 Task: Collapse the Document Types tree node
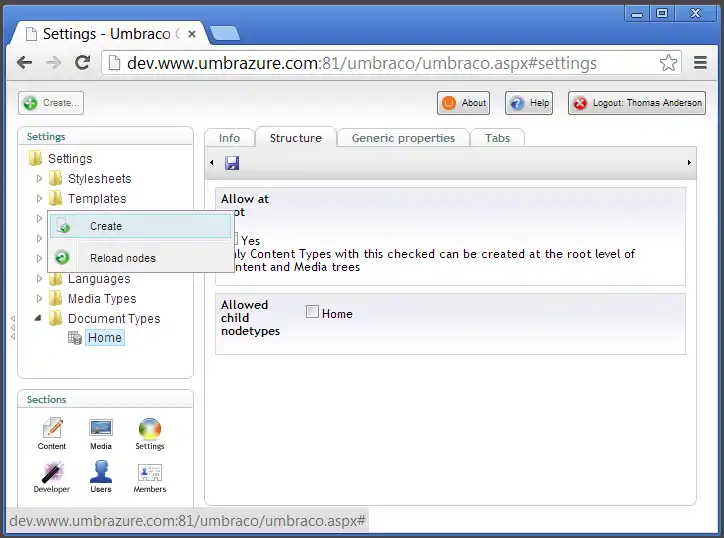[x=38, y=318]
